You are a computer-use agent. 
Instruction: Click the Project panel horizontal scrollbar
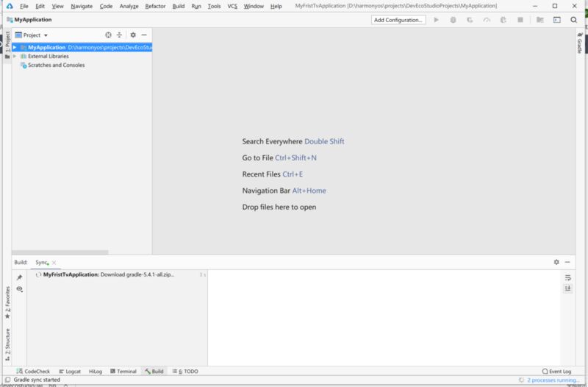click(x=60, y=252)
